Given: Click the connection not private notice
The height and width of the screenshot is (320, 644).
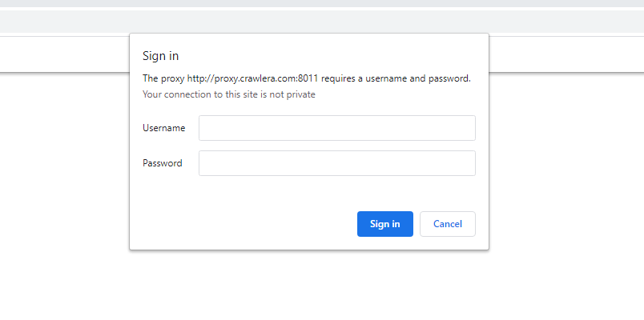Looking at the screenshot, I should tap(228, 94).
